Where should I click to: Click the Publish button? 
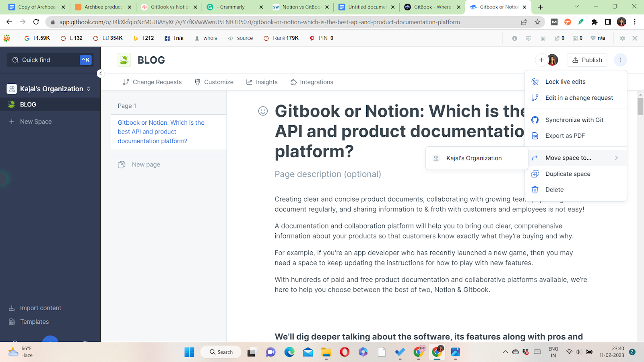pyautogui.click(x=586, y=60)
